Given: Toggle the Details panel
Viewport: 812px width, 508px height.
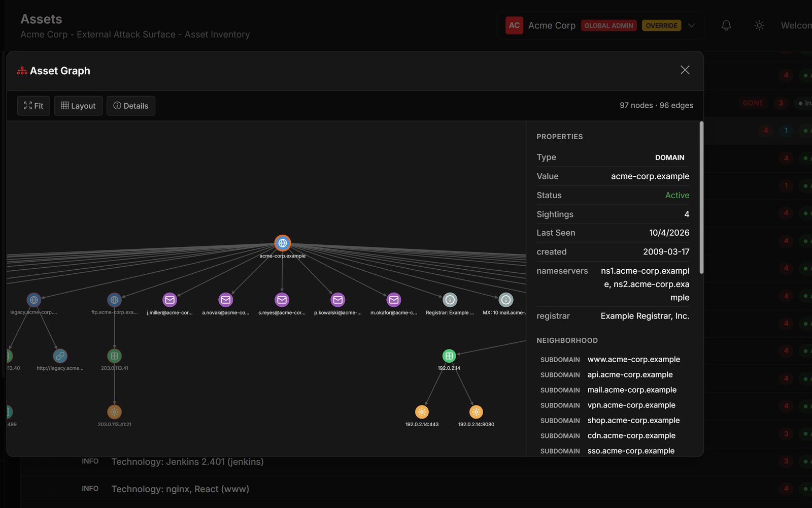Looking at the screenshot, I should [131, 106].
